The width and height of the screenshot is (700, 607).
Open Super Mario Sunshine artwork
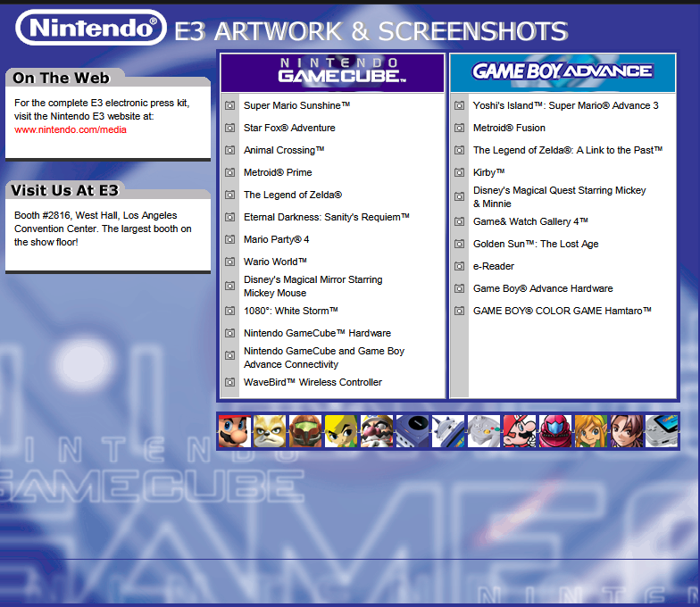pos(296,105)
